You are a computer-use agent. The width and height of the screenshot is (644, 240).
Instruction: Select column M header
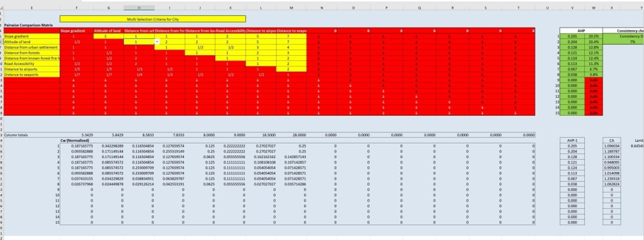pyautogui.click(x=291, y=8)
